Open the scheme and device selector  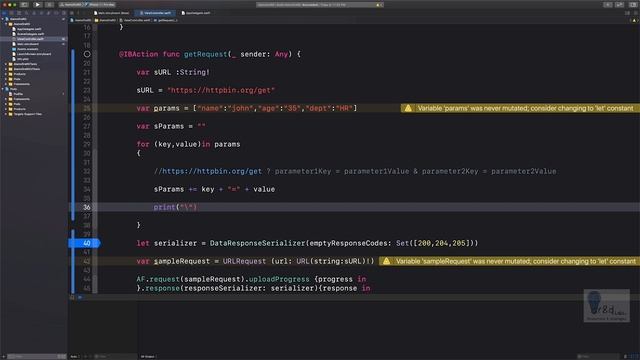pos(87,4)
